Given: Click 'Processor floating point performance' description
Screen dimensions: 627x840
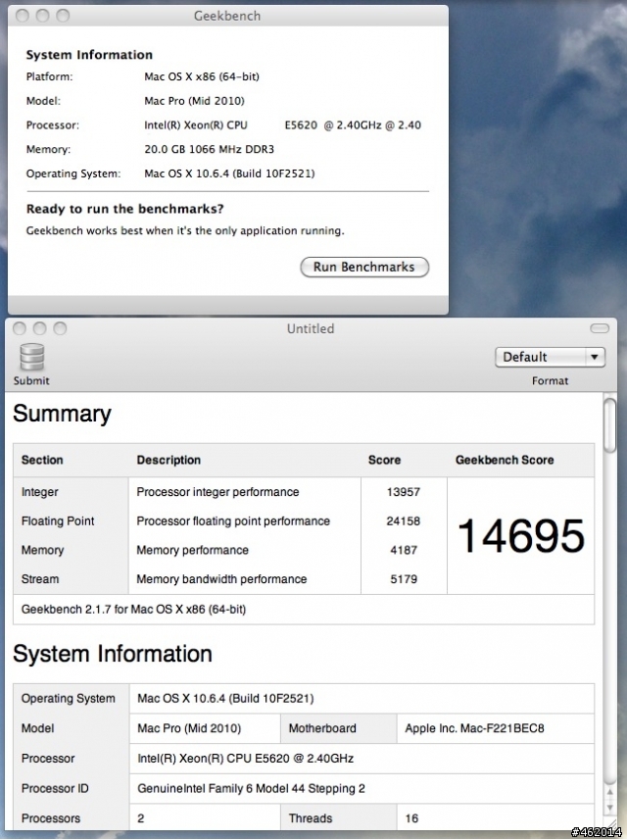Looking at the screenshot, I should pos(233,520).
